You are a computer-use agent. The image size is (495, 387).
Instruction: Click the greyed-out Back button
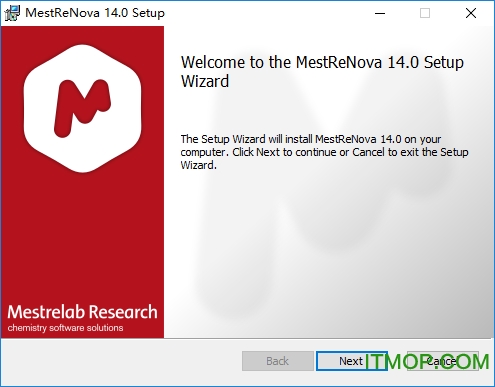click(x=278, y=361)
